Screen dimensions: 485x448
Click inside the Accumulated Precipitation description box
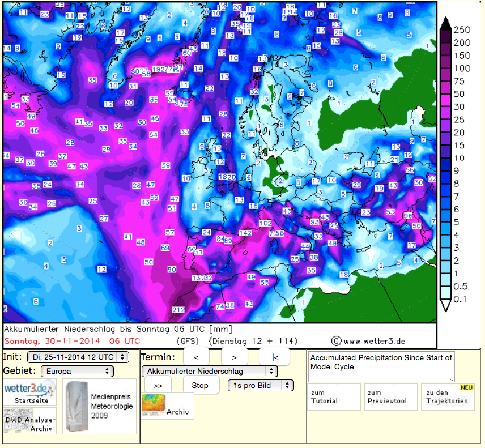(381, 366)
